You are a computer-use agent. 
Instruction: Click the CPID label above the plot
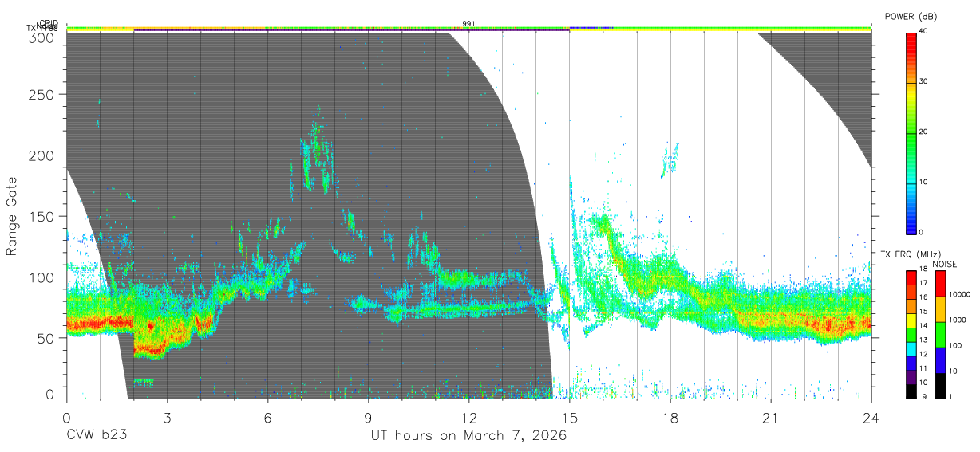click(x=49, y=23)
